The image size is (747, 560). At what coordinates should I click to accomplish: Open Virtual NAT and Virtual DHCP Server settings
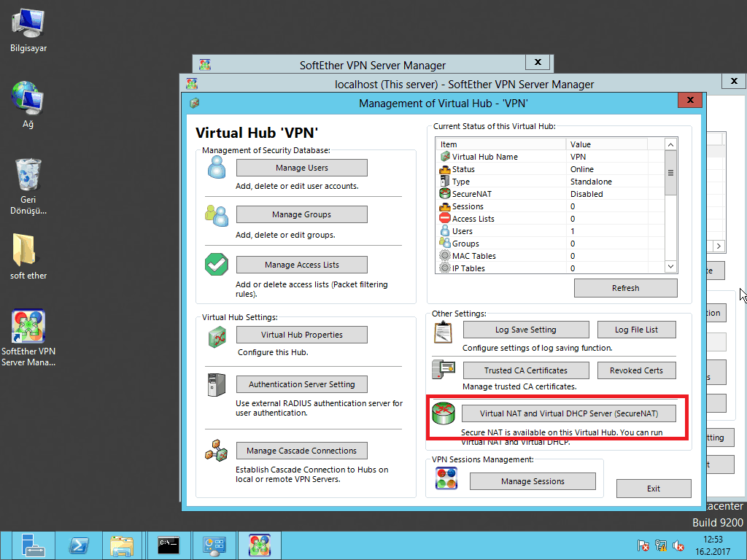click(568, 413)
